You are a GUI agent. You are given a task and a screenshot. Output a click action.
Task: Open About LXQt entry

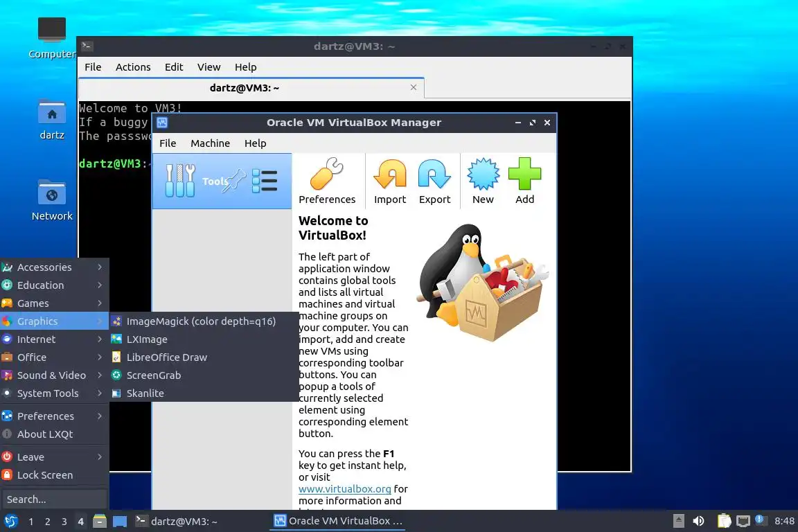pyautogui.click(x=55, y=434)
